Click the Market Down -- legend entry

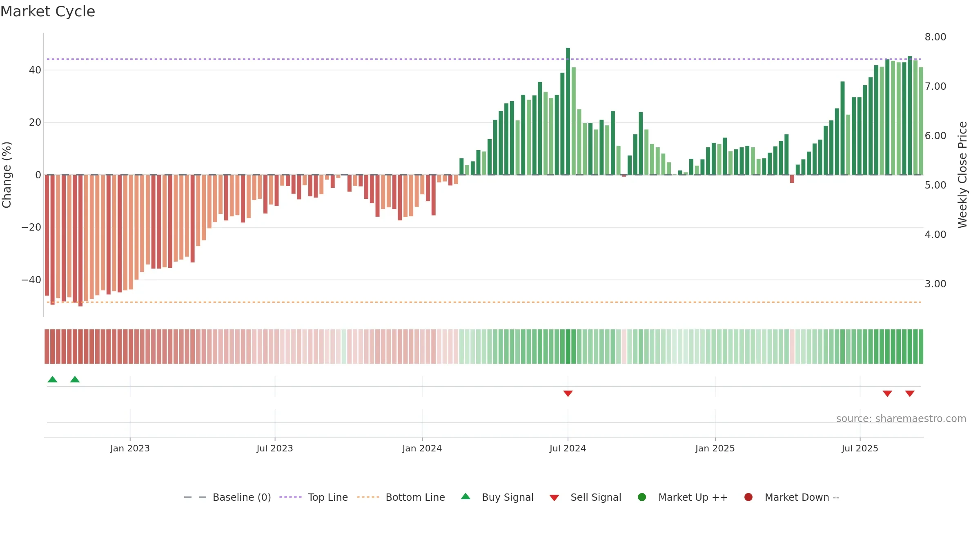point(792,497)
